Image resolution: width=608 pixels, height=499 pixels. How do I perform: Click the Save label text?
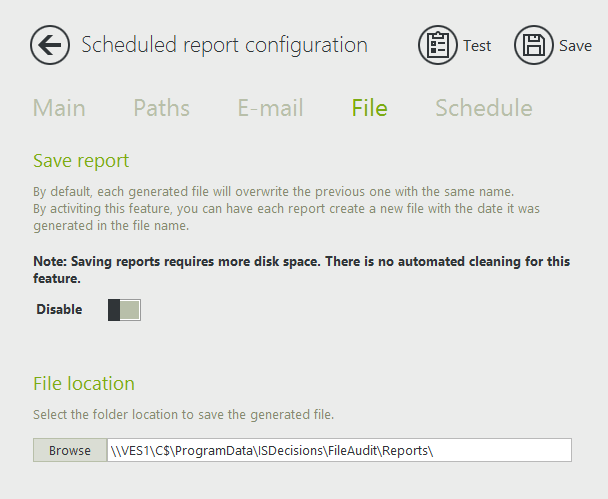pyautogui.click(x=575, y=46)
